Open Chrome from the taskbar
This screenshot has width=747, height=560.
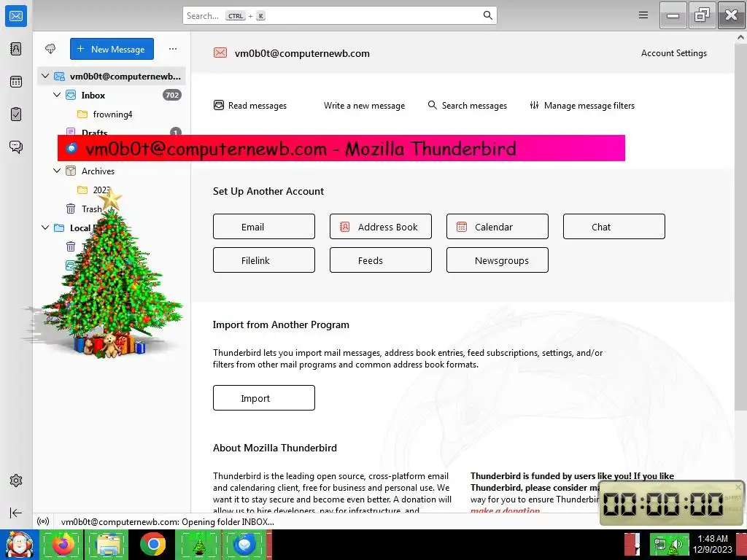coord(153,545)
